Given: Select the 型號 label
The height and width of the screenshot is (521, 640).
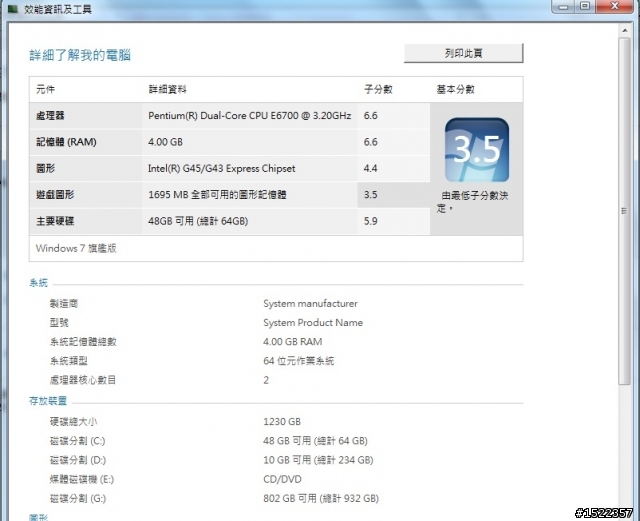Looking at the screenshot, I should point(59,323).
